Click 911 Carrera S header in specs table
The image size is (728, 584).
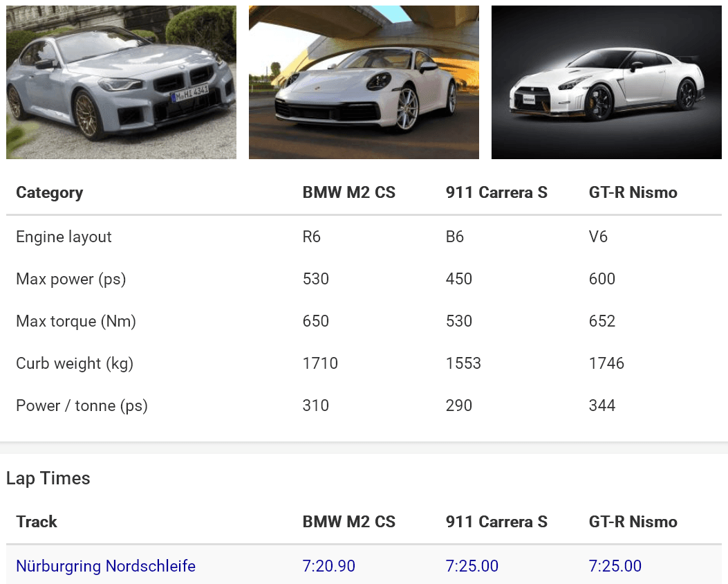click(496, 192)
